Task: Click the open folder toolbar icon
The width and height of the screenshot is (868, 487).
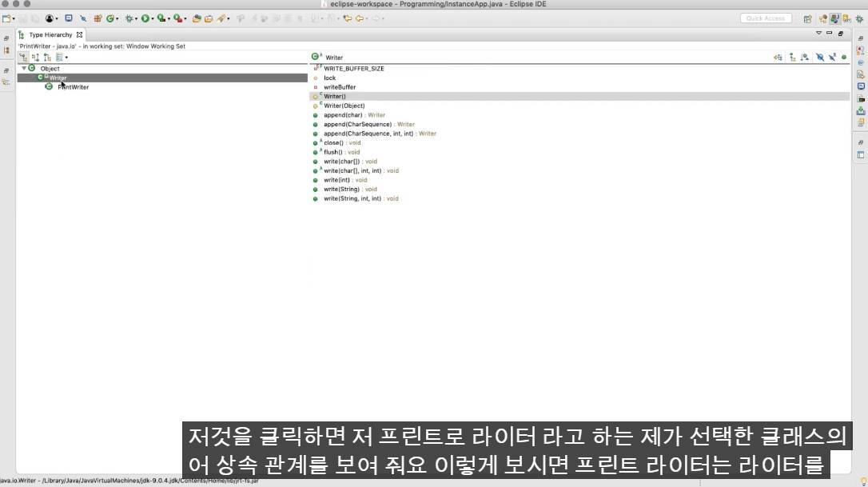Action: (x=209, y=18)
